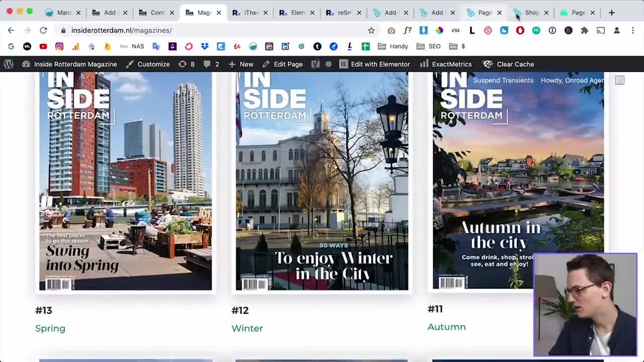Open the Autumn in the city cover
The height and width of the screenshot is (362, 644).
coord(518,180)
